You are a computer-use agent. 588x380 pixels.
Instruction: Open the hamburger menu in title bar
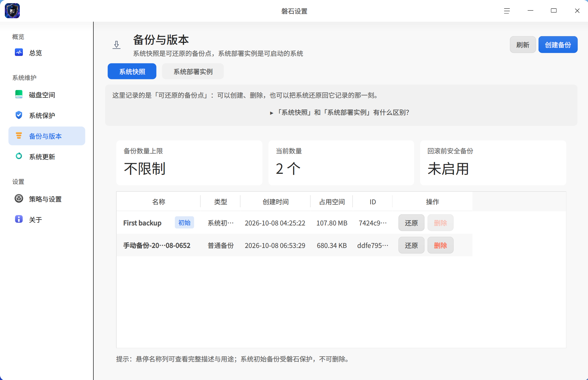507,11
